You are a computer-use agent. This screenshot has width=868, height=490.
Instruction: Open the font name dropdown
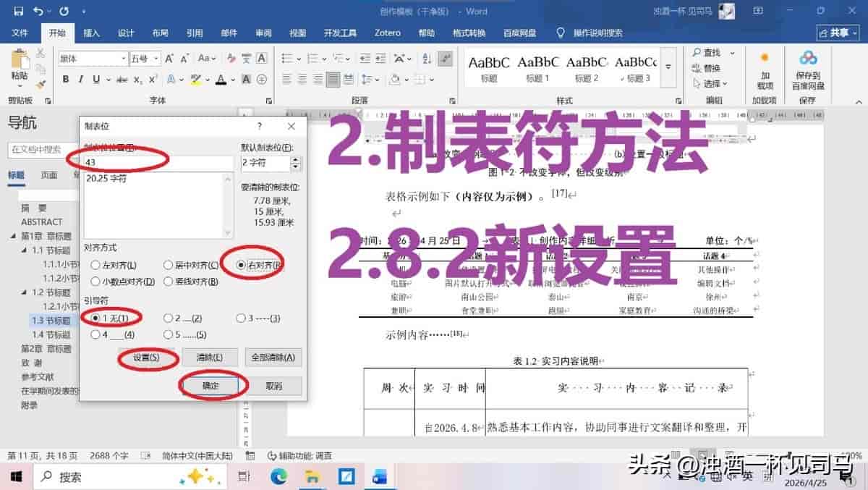122,59
